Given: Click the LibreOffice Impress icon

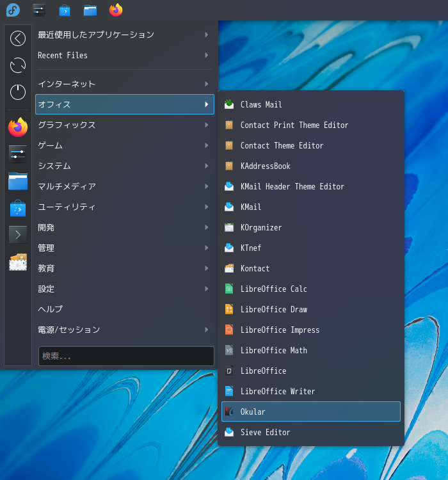Looking at the screenshot, I should click(229, 330).
